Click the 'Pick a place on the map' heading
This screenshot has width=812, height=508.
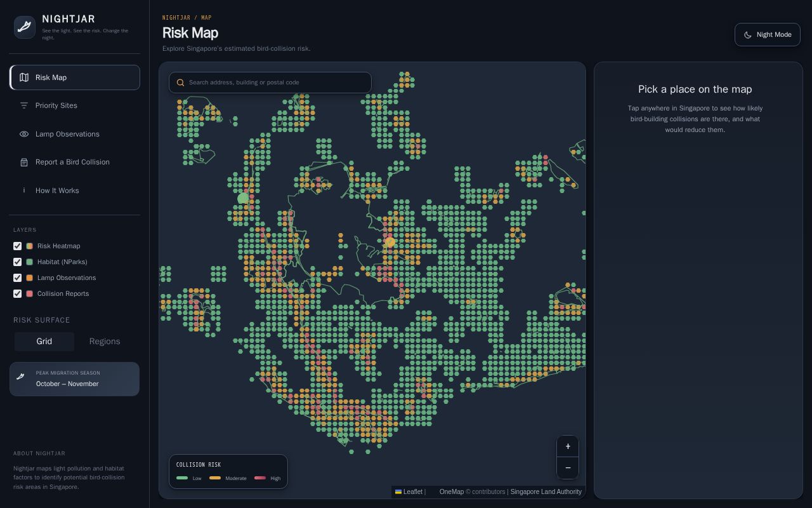(695, 90)
